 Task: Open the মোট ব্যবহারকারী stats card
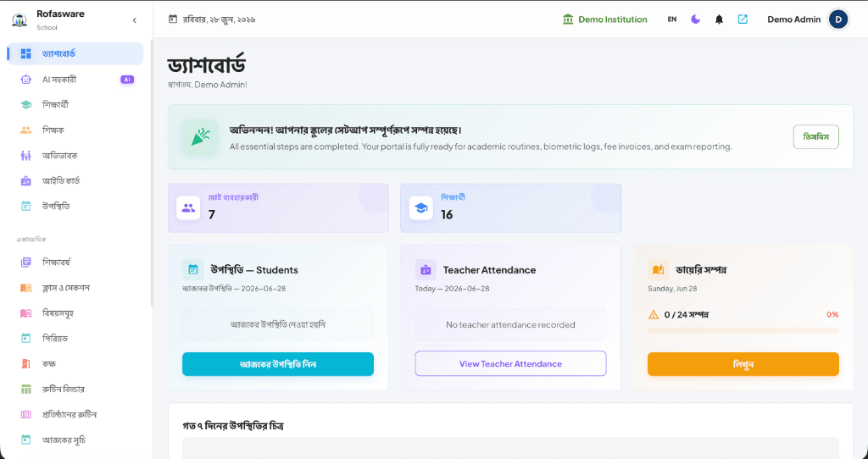[278, 208]
